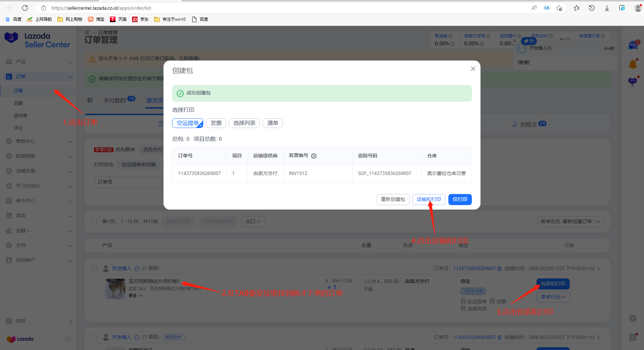This screenshot has width=644, height=350.
Task: Refresh the browser page
Action: tap(25, 8)
